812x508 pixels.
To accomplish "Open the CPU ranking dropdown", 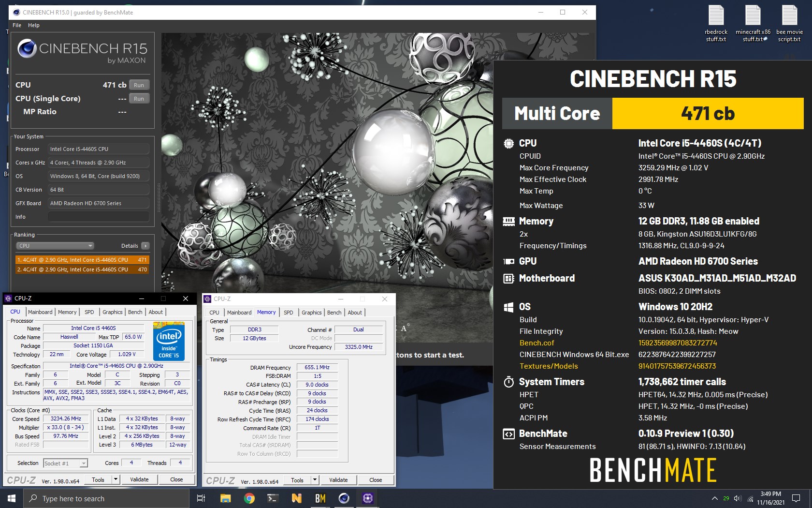I will [55, 246].
